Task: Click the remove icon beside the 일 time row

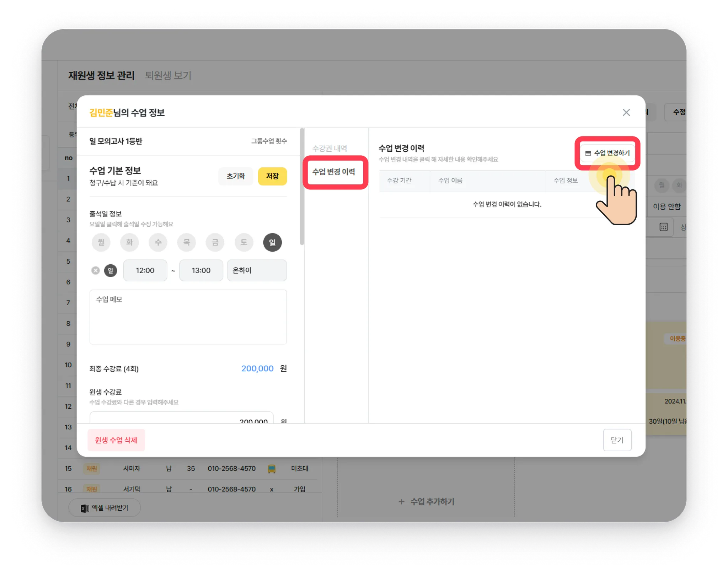Action: point(96,270)
